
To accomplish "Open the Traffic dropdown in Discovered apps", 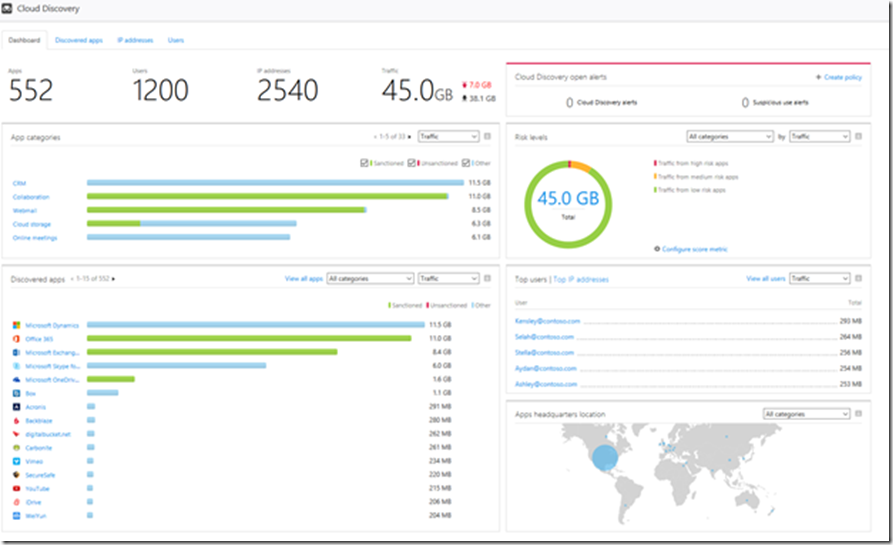I will coord(449,278).
